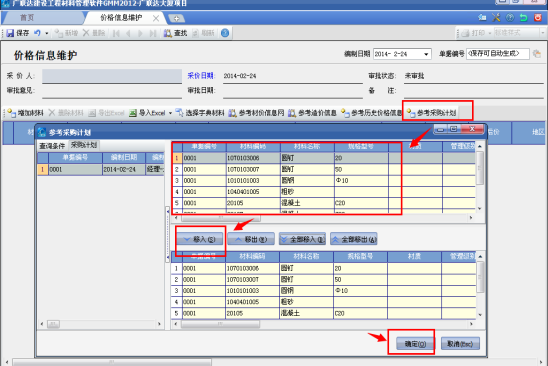The image size is (548, 366).
Task: Go to previous record navigation icon
Action: [128, 33]
